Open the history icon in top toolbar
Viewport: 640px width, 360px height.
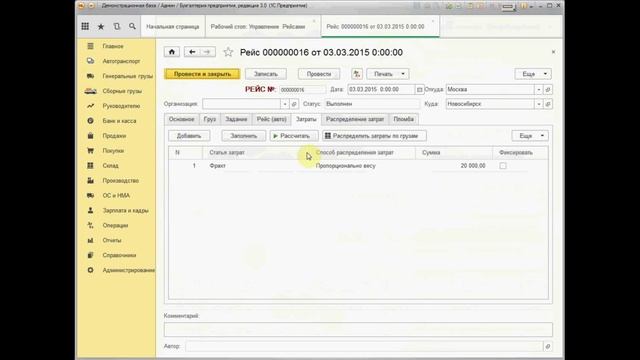(117, 27)
